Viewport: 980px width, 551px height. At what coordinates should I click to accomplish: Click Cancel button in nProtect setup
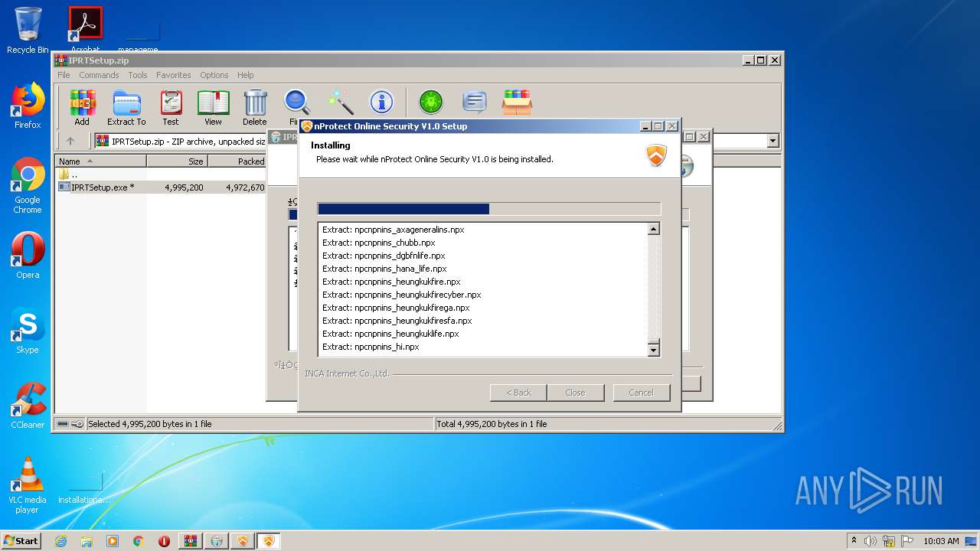tap(642, 393)
